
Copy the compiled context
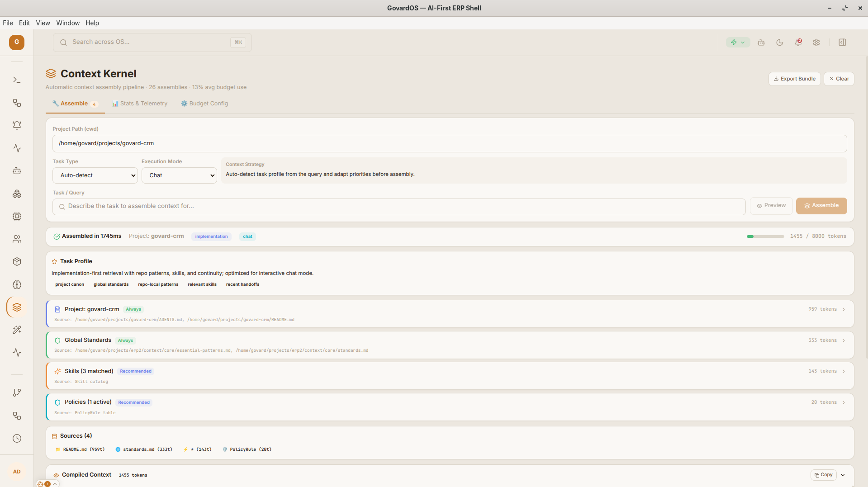pos(823,475)
